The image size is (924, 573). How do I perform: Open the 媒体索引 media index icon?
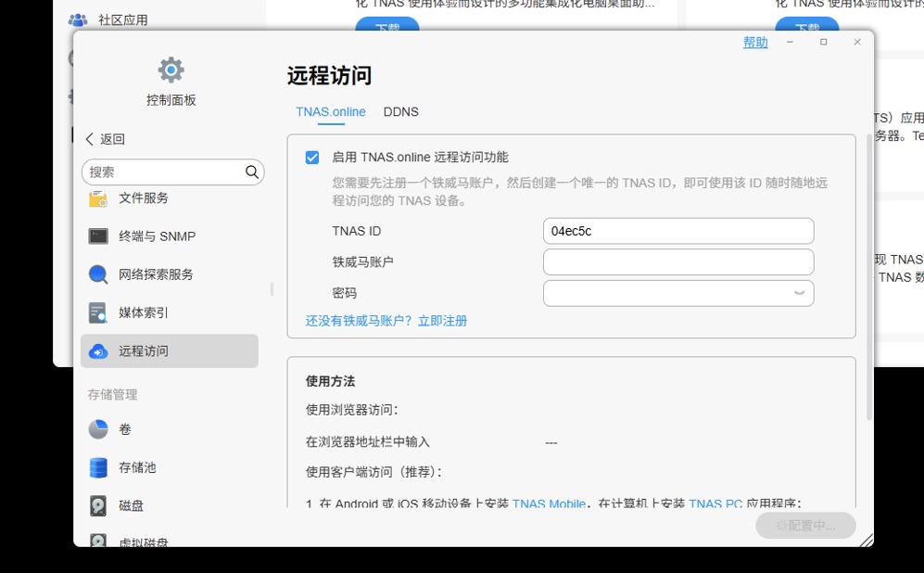click(x=98, y=312)
